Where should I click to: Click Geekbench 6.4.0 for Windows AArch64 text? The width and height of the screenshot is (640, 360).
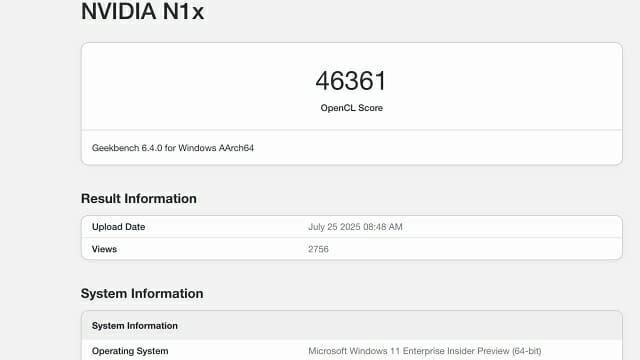coord(173,148)
